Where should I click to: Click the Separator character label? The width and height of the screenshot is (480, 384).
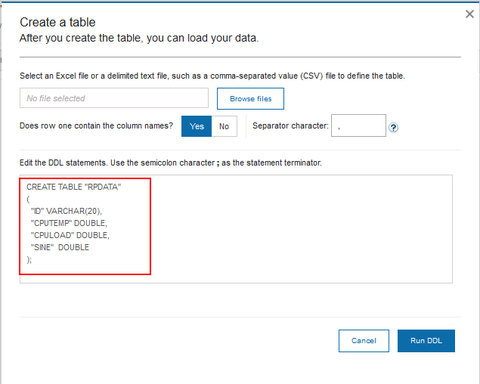[290, 126]
